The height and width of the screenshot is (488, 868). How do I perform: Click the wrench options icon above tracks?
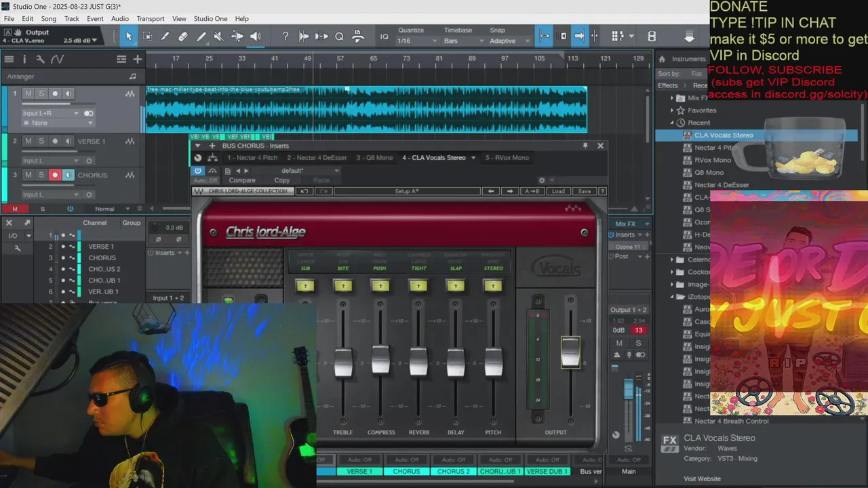coord(41,60)
